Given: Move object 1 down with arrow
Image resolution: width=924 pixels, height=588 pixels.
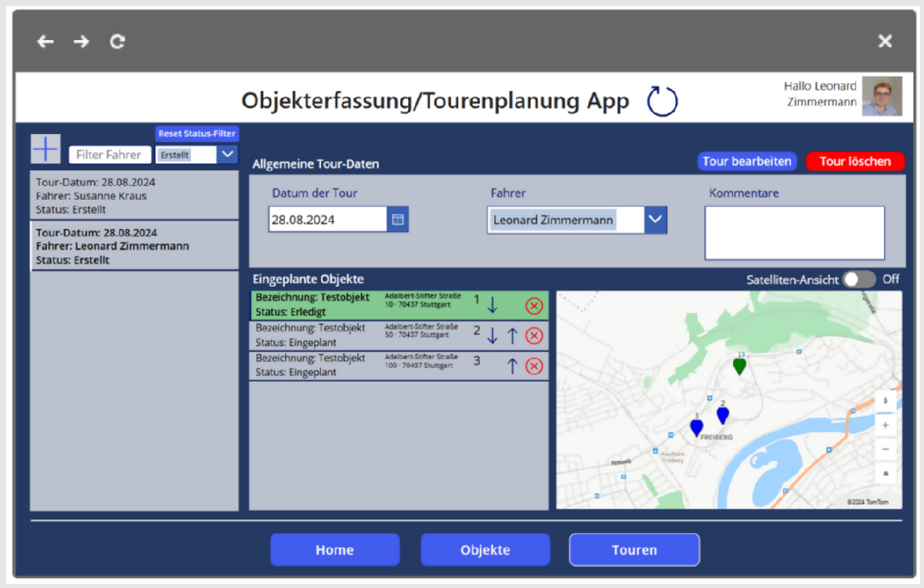Looking at the screenshot, I should pyautogui.click(x=493, y=305).
